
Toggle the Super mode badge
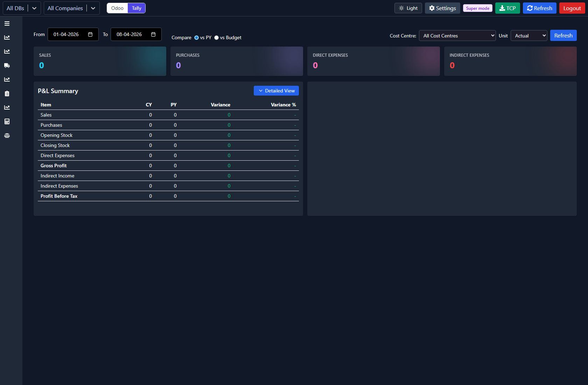pyautogui.click(x=477, y=8)
